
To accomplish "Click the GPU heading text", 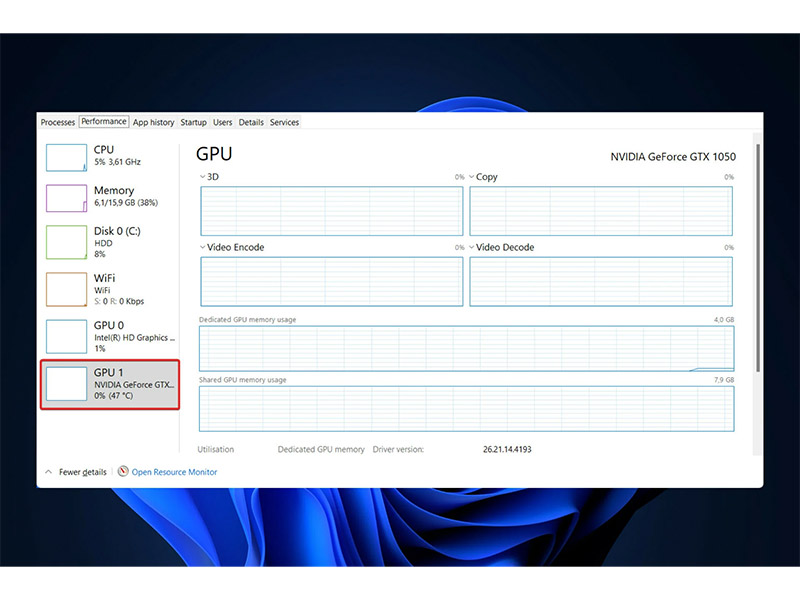I will click(214, 154).
